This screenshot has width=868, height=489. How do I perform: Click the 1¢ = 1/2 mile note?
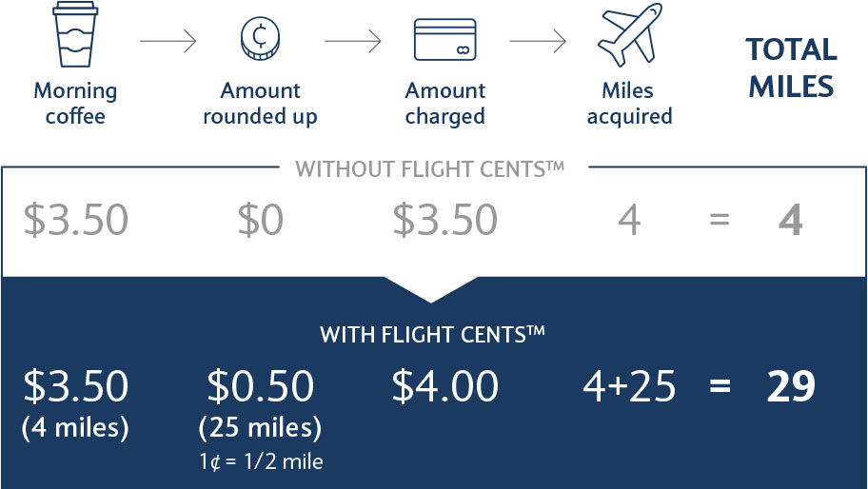point(262,461)
